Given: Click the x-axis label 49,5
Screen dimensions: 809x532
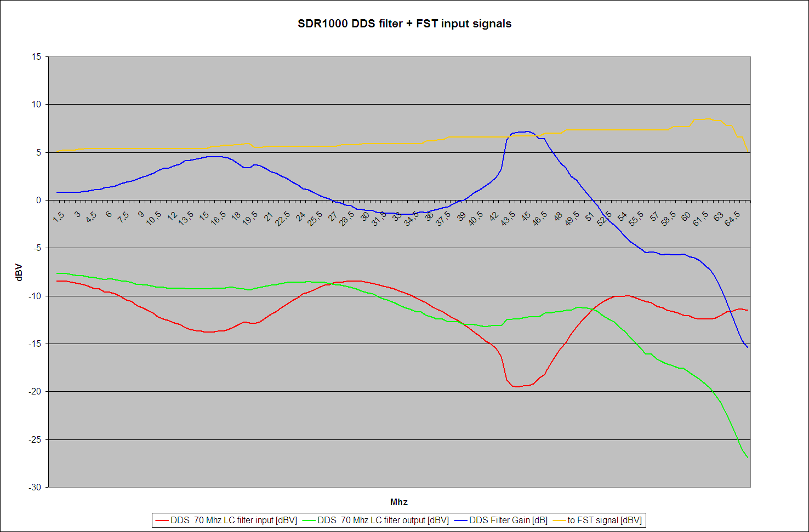Looking at the screenshot, I should click(571, 218).
